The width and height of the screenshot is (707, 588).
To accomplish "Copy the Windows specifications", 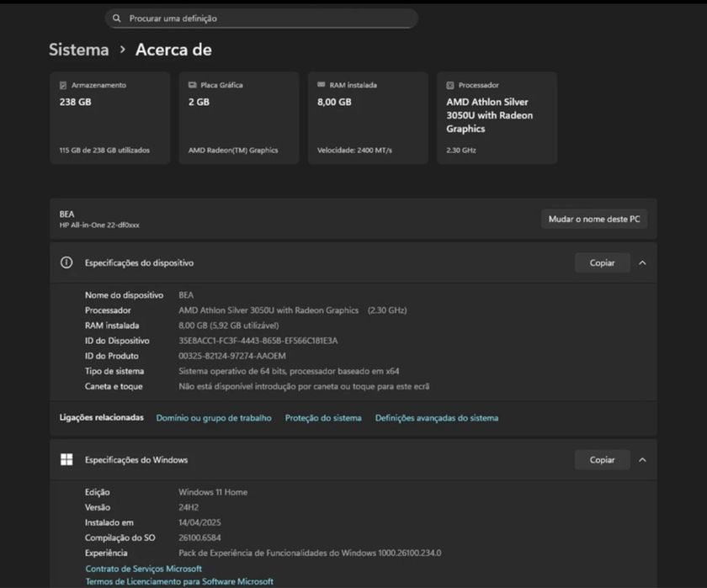I will [603, 459].
